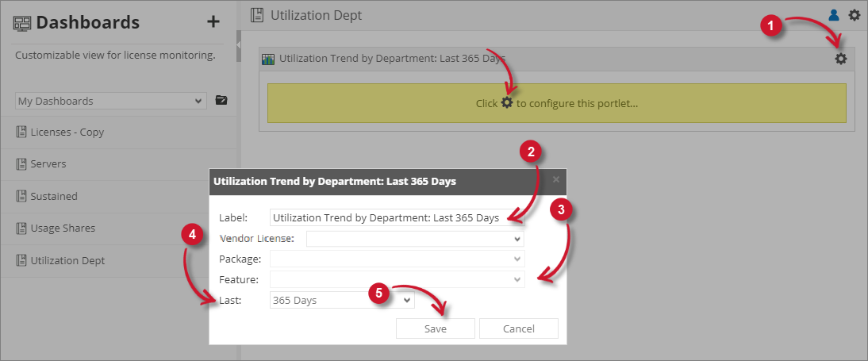Click the Dashboards sidebar heading
The image size is (868, 361).
point(88,22)
